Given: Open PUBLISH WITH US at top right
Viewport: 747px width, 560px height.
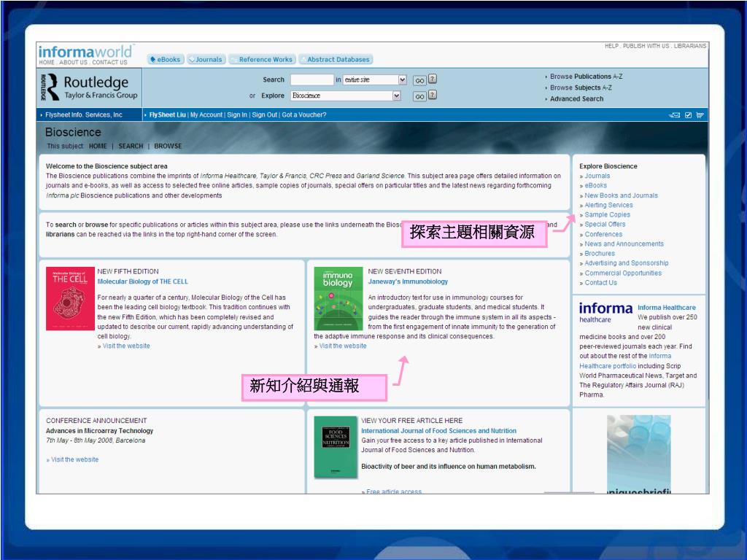Looking at the screenshot, I should [x=646, y=46].
